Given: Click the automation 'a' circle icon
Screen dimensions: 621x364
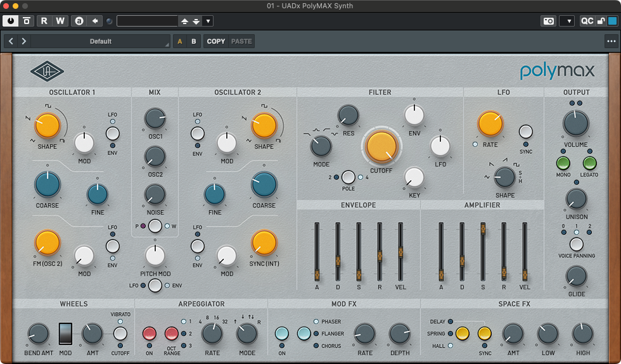Looking at the screenshot, I should [x=79, y=21].
